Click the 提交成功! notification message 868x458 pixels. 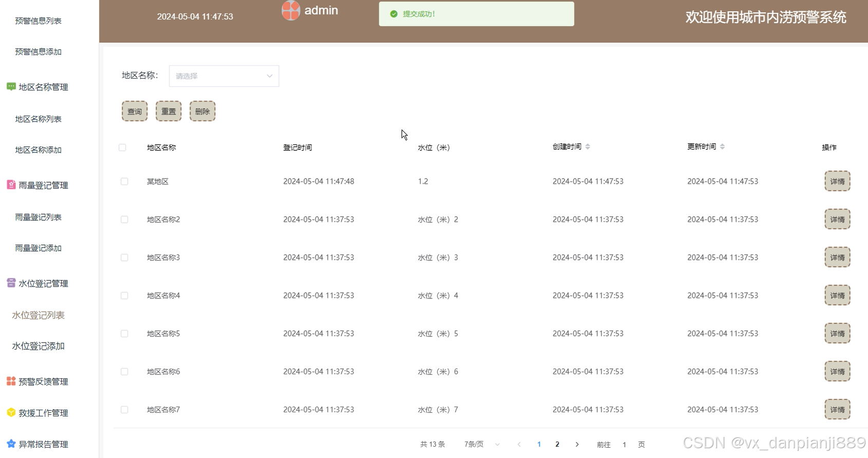(x=419, y=14)
